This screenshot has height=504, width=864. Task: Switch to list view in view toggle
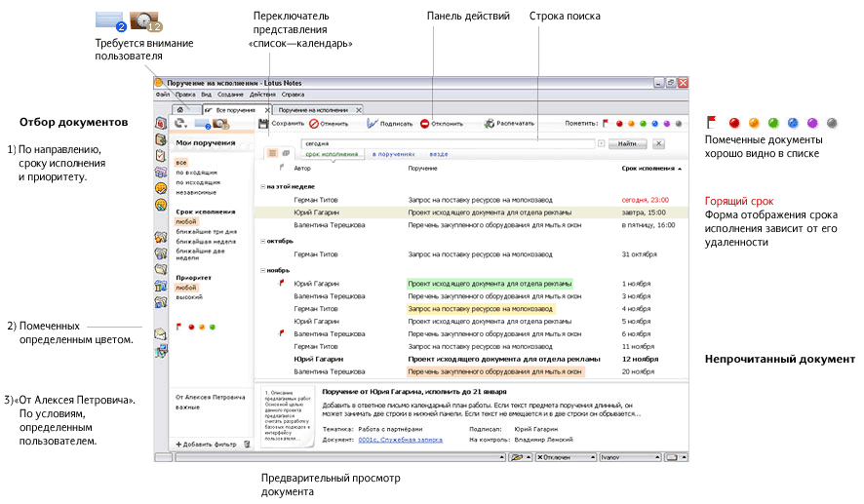[273, 154]
